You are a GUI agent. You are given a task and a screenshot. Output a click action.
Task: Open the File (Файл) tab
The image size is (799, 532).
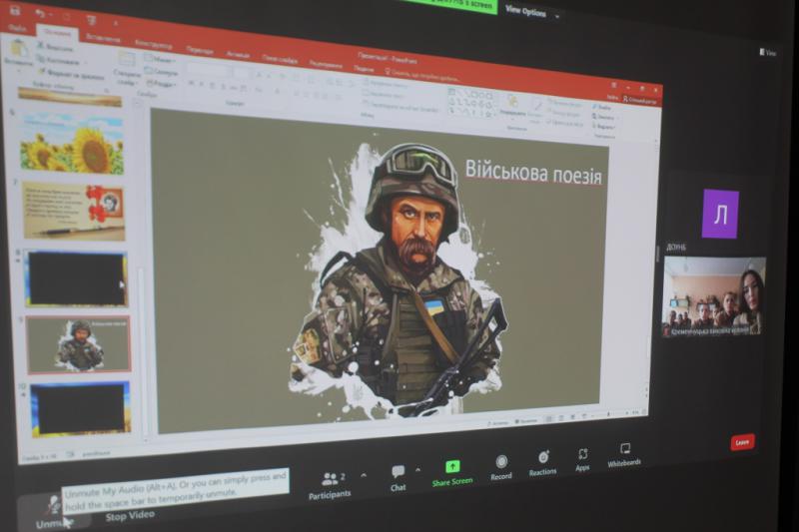click(x=17, y=28)
